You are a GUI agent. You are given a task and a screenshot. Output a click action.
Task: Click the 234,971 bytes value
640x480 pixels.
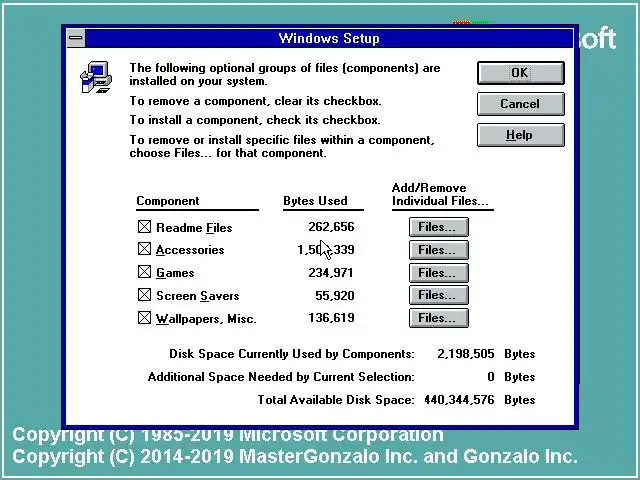331,273
